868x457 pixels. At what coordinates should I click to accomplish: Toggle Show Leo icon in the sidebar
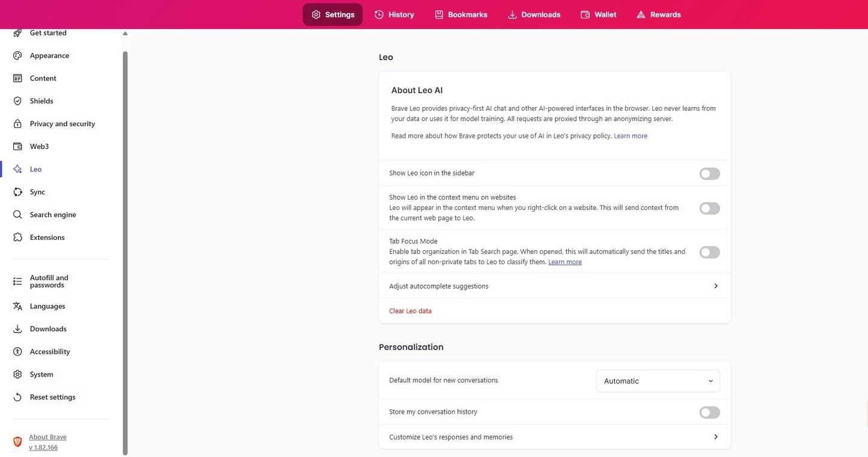tap(711, 173)
